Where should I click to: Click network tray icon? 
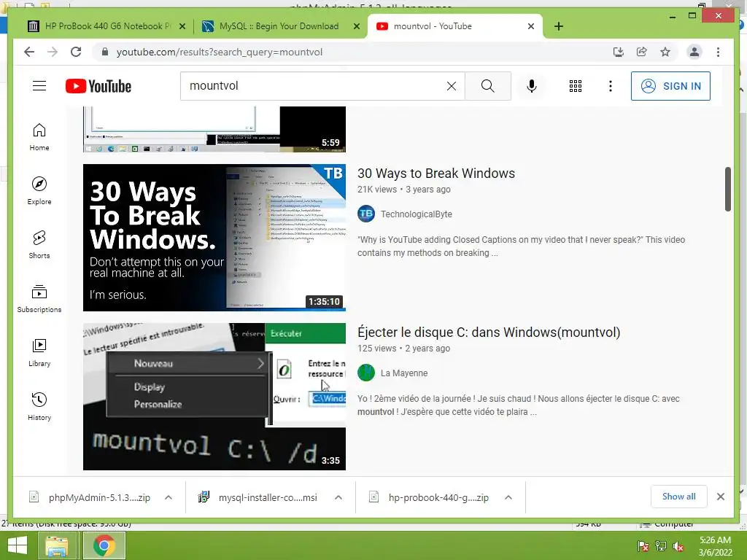pyautogui.click(x=661, y=546)
